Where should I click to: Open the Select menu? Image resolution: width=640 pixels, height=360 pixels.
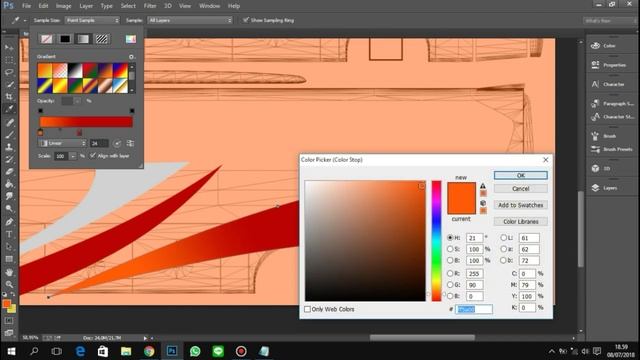pos(128,6)
